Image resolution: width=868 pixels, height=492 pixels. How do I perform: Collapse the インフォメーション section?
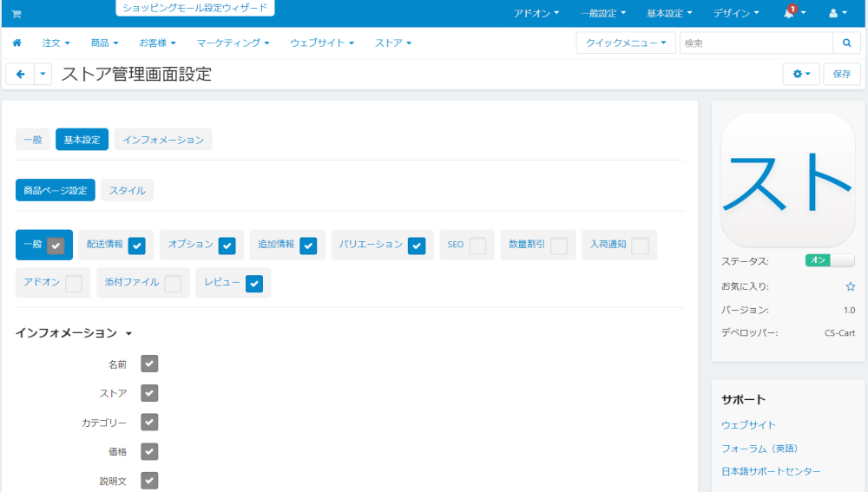coord(73,332)
